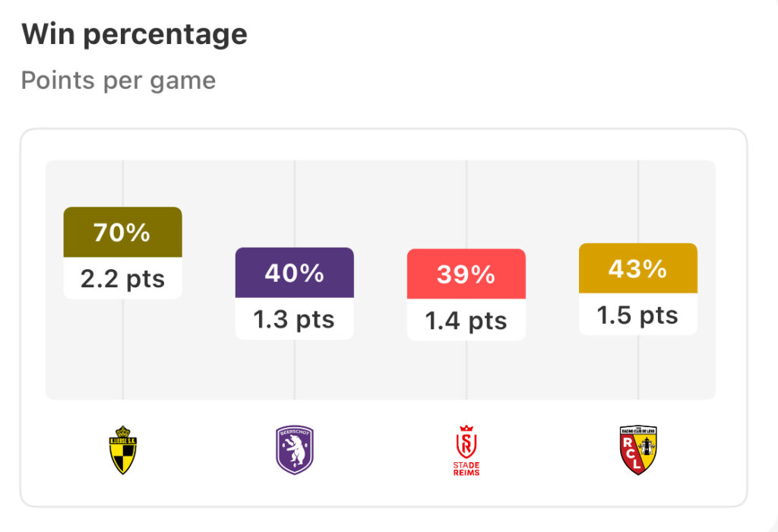Screen dimensions: 778x532
Task: Select the 1.3 pts value
Action: click(294, 319)
